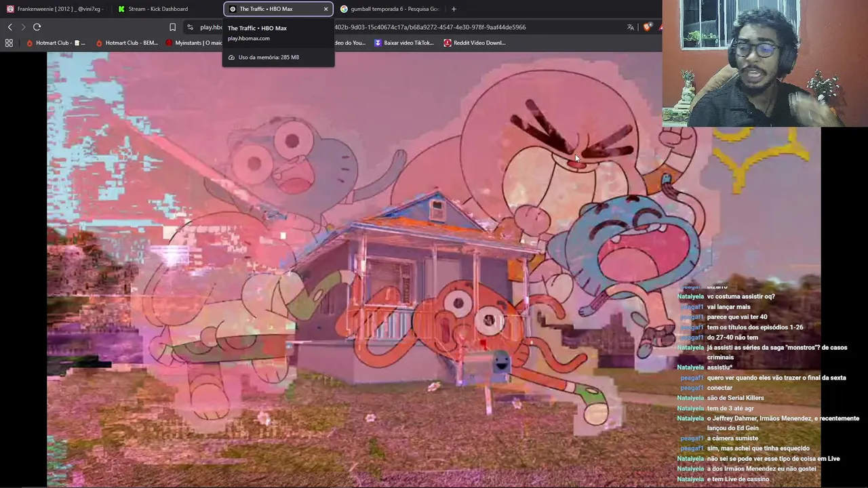Select The Traffic • HBO Max tab

[x=278, y=9]
